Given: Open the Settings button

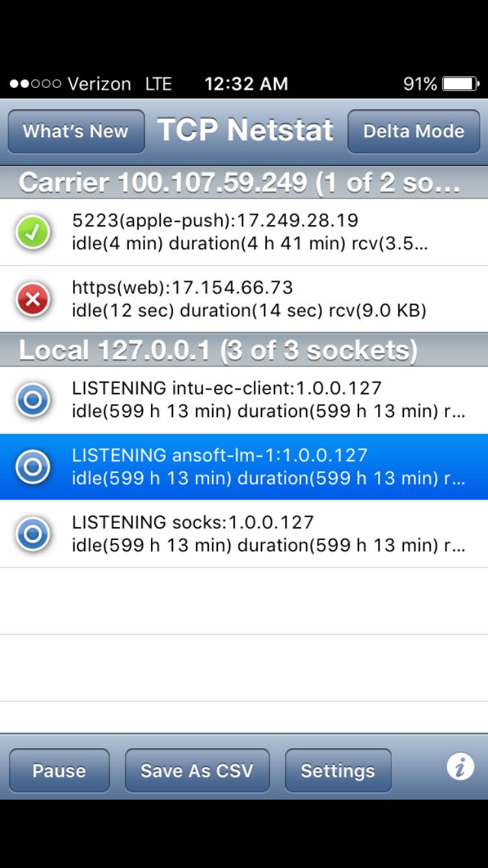Looking at the screenshot, I should [338, 770].
